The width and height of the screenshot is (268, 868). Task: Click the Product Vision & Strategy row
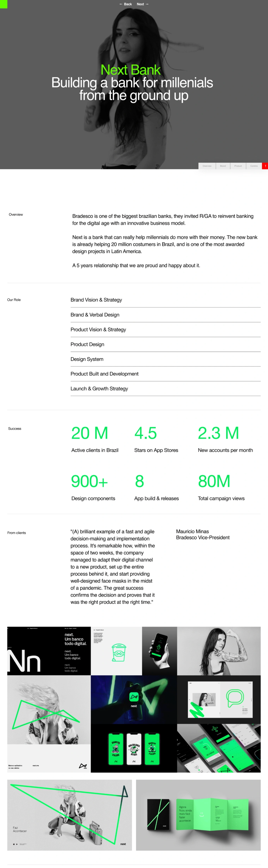165,329
